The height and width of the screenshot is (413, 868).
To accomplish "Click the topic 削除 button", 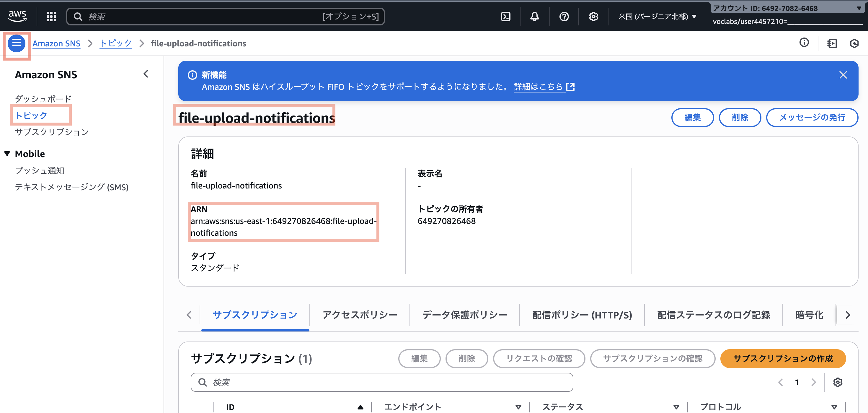I will coord(740,117).
